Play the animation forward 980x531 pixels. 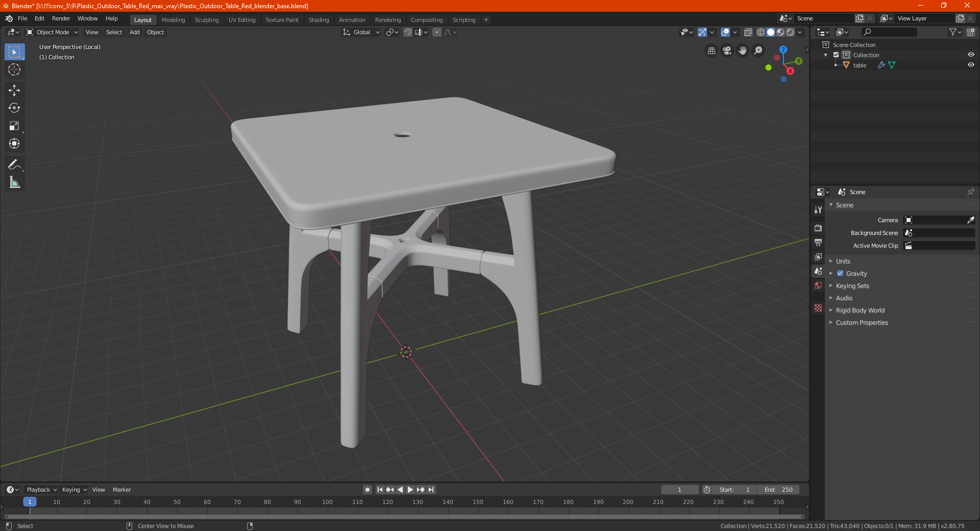pos(410,490)
